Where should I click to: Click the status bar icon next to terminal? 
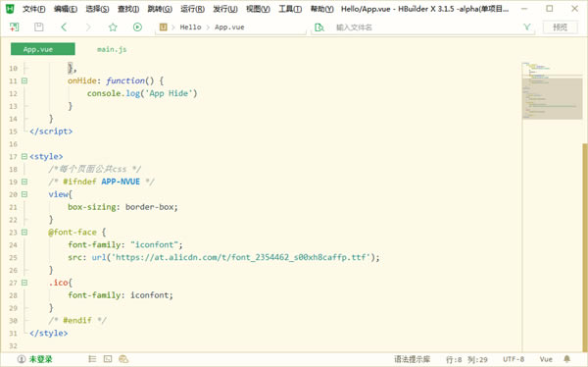point(123,359)
